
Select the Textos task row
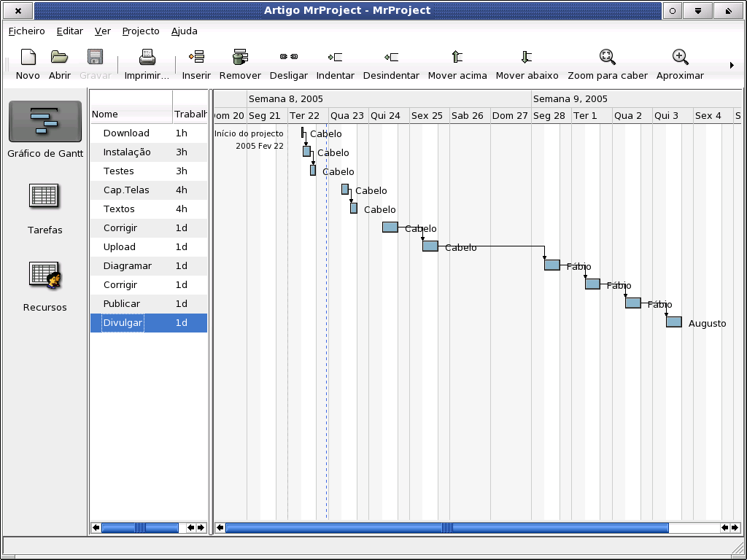(149, 209)
